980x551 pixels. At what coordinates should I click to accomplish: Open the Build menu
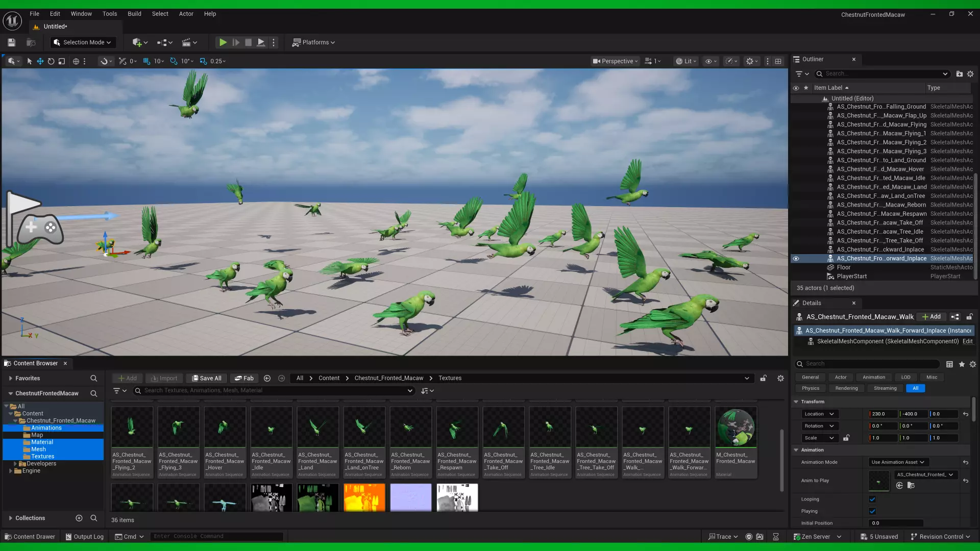[x=134, y=14]
